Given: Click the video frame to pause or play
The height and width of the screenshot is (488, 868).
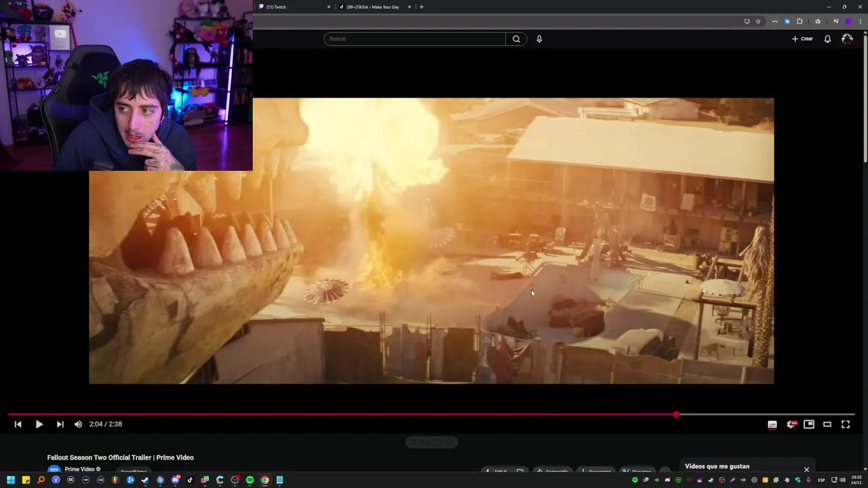Looking at the screenshot, I should (x=431, y=241).
